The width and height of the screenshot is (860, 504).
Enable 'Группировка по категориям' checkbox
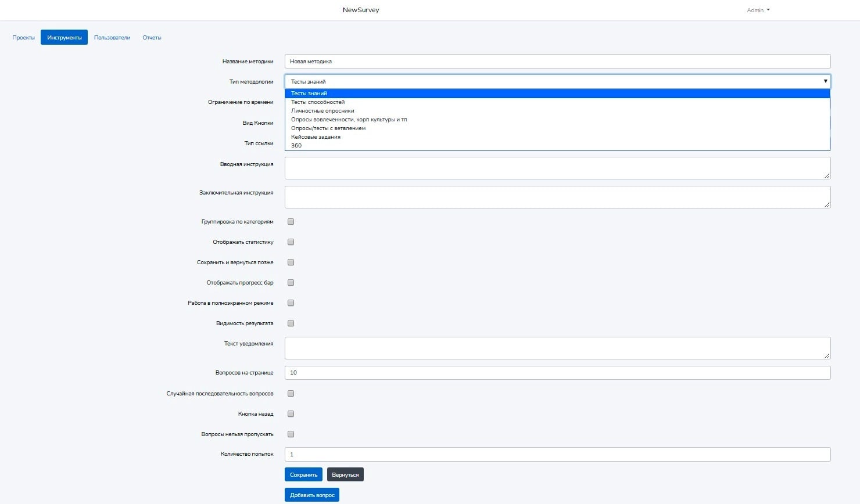(291, 222)
